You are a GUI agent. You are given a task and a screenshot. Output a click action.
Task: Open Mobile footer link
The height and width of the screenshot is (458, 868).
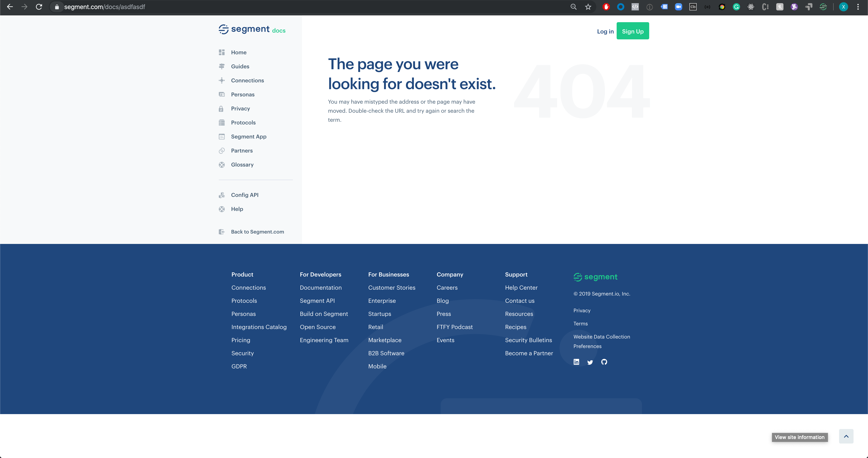pyautogui.click(x=377, y=367)
